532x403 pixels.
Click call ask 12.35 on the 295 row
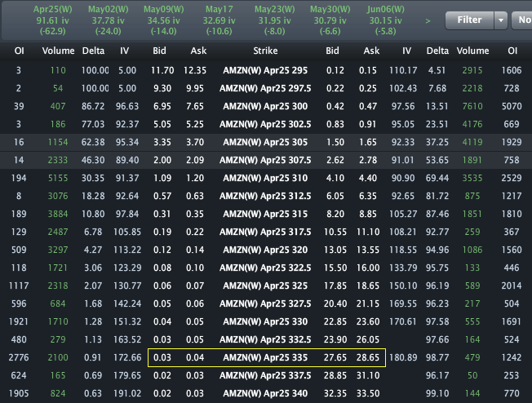coord(195,70)
